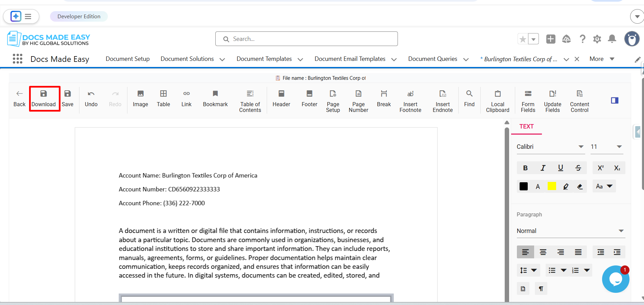The width and height of the screenshot is (644, 305).
Task: Open the Help question mark
Action: [x=582, y=39]
